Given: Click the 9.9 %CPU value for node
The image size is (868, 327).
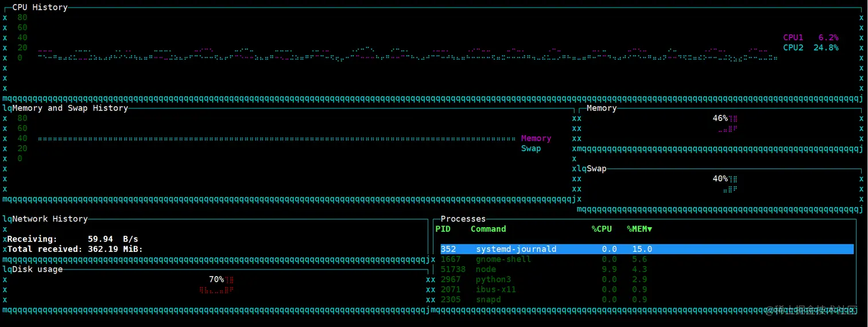Looking at the screenshot, I should (609, 269).
